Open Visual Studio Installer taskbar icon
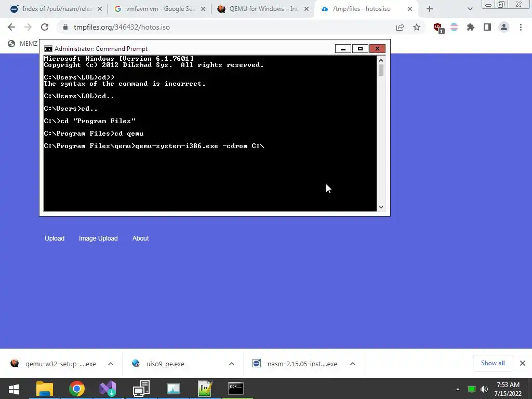 (x=108, y=389)
